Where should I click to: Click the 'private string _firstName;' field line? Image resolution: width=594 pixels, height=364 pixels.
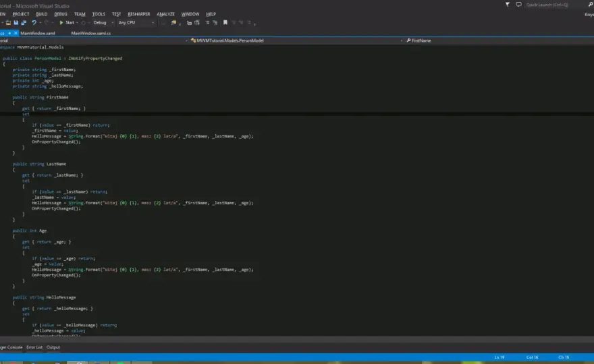tap(44, 69)
